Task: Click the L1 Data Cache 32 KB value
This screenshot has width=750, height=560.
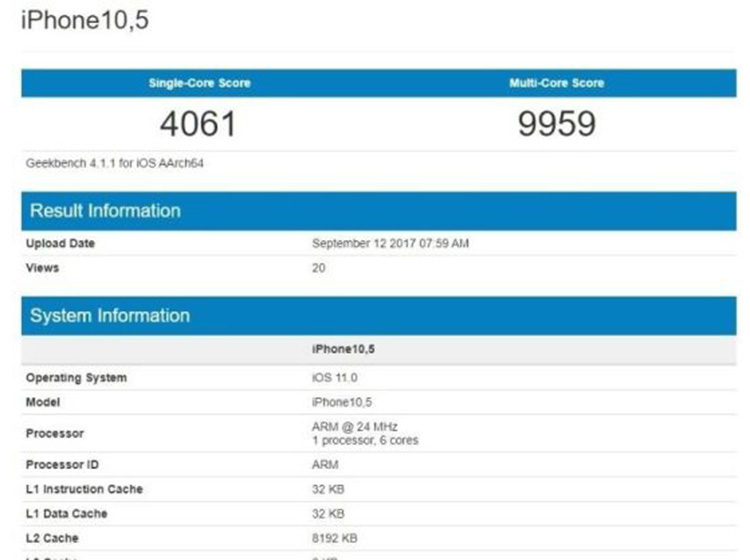Action: tap(328, 513)
